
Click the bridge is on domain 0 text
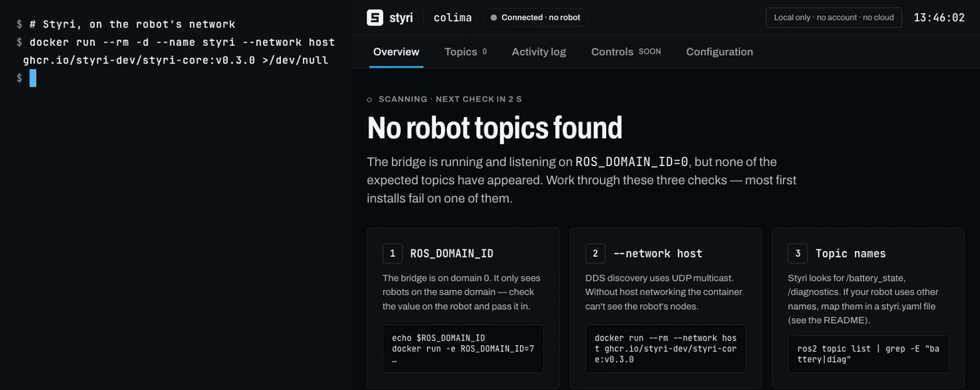pyautogui.click(x=461, y=292)
